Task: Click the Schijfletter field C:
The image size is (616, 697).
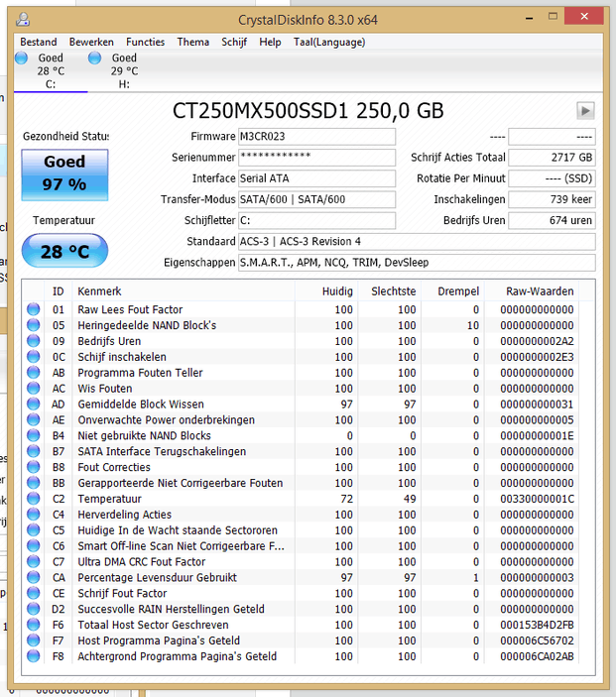Action: [316, 220]
